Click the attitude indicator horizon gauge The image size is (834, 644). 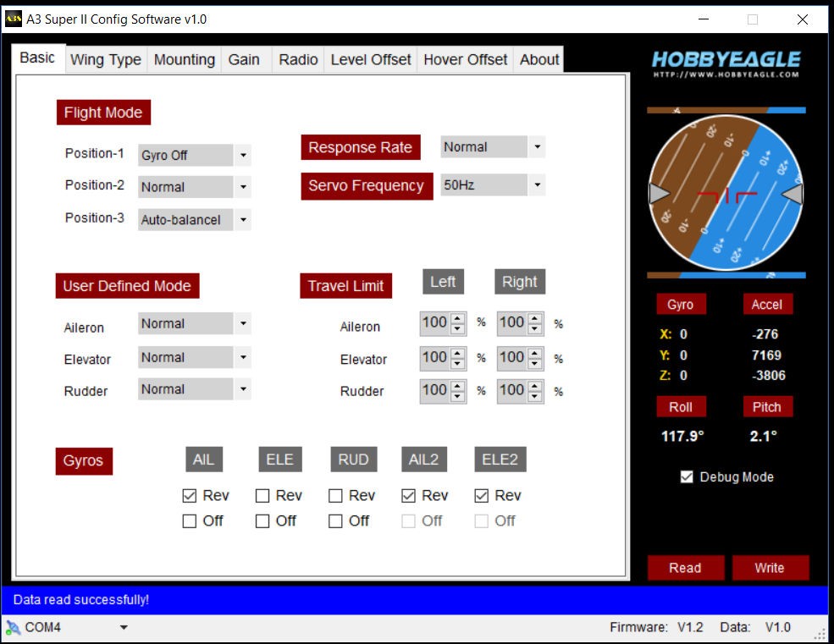pos(726,192)
